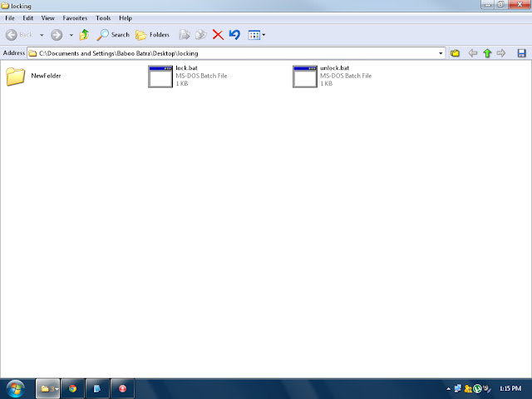Open the Favorites menu

tap(75, 18)
